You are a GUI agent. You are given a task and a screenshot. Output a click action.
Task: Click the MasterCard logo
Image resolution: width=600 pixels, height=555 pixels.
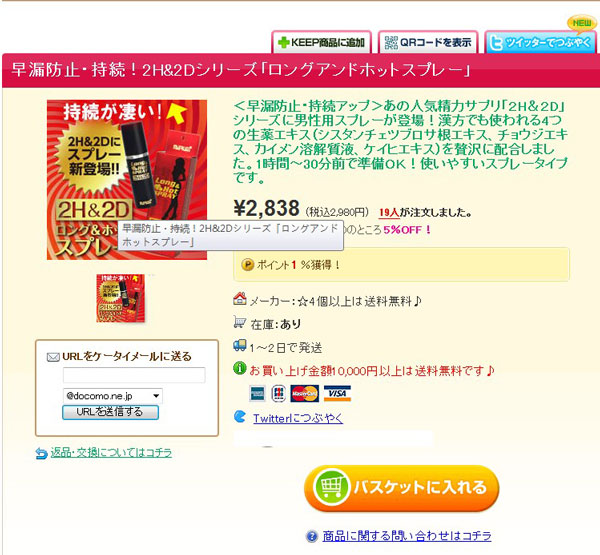tap(305, 393)
